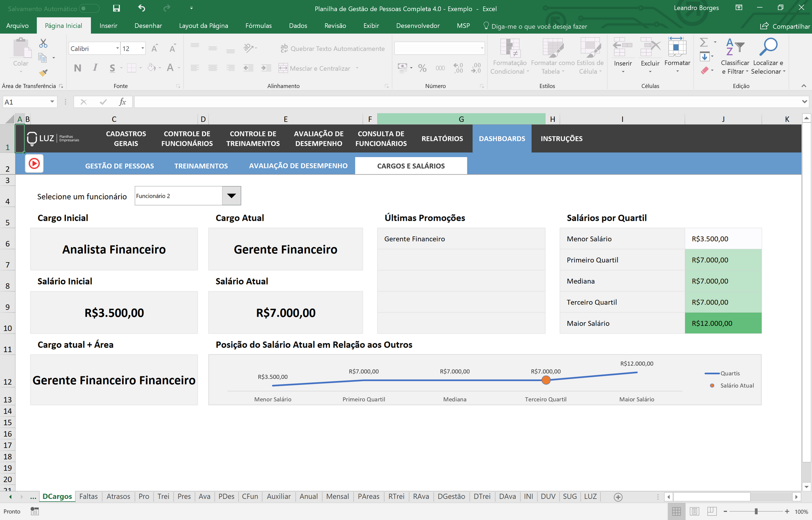Click the Excluir cells button
Image resolution: width=812 pixels, height=520 pixels.
[650, 56]
